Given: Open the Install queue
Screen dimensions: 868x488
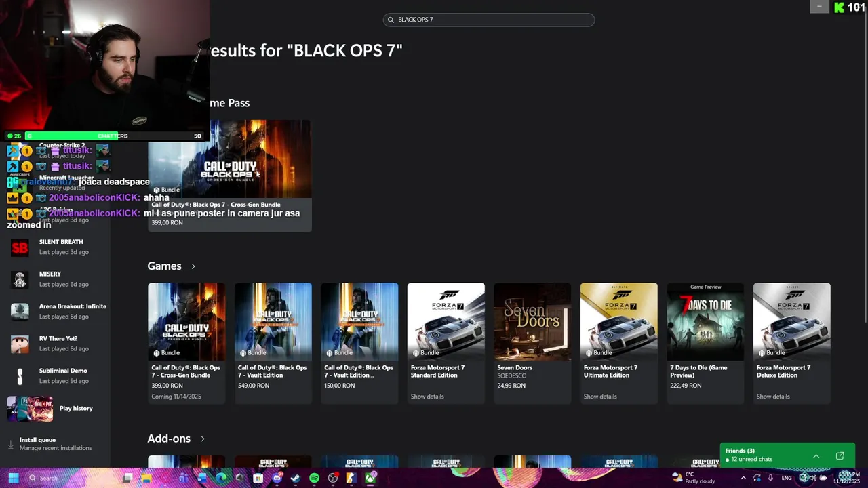Looking at the screenshot, I should pos(56,444).
